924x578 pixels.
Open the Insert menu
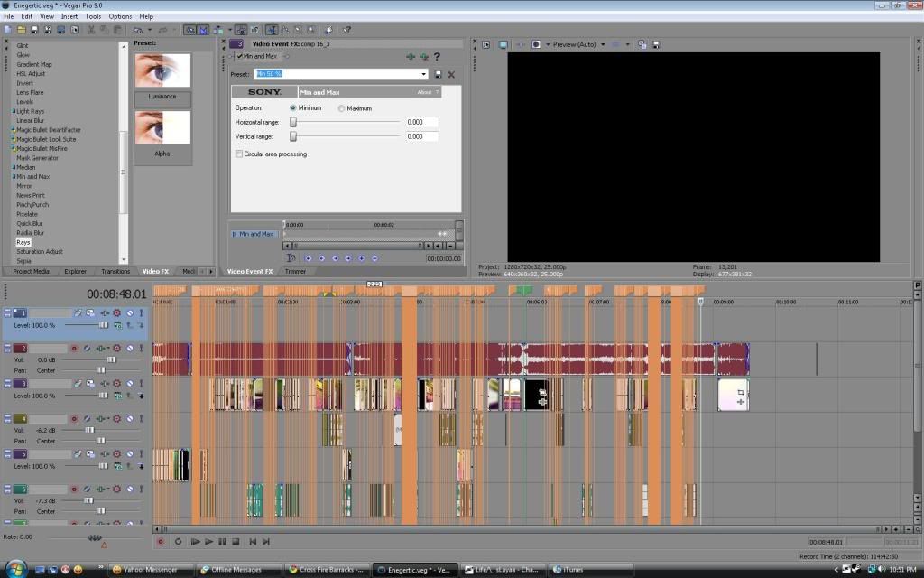point(69,16)
